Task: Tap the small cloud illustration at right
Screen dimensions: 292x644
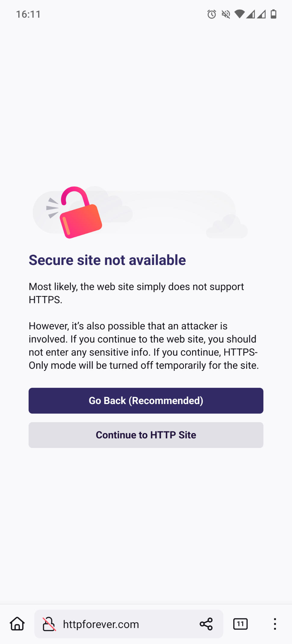Action: pyautogui.click(x=227, y=226)
